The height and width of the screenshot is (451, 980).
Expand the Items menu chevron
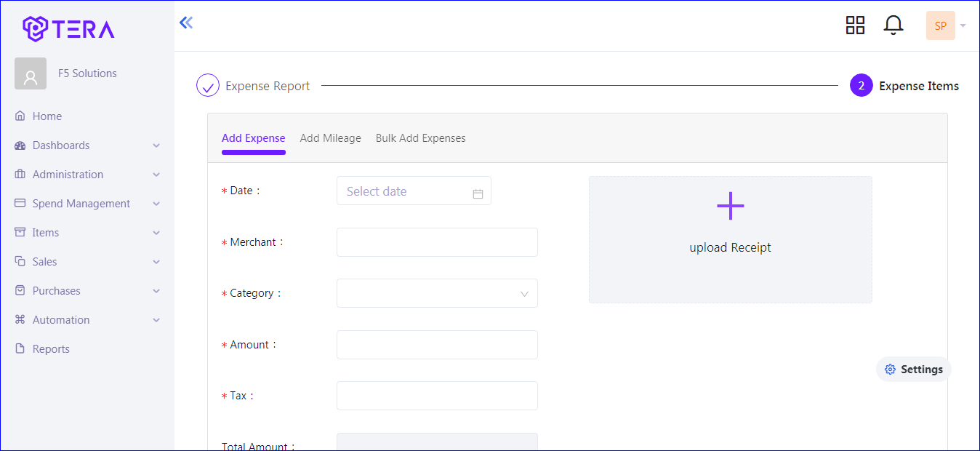[x=156, y=233]
